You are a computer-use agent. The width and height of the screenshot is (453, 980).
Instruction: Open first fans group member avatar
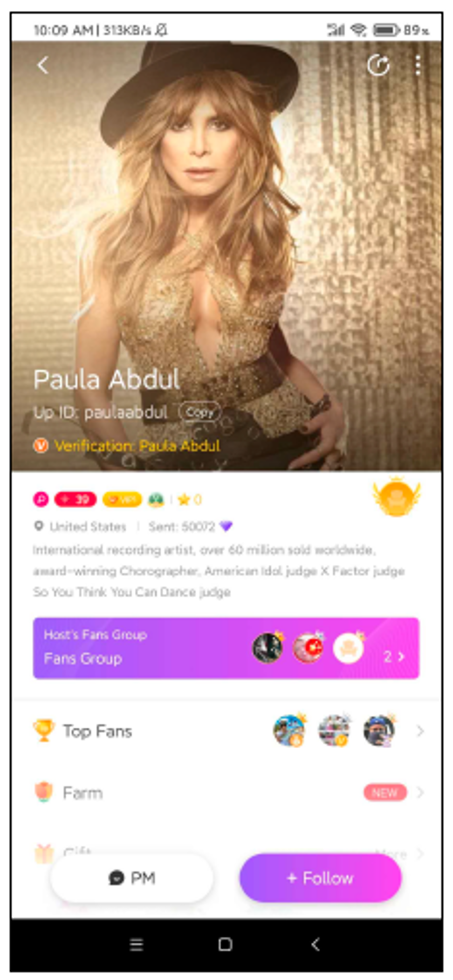[x=268, y=648]
